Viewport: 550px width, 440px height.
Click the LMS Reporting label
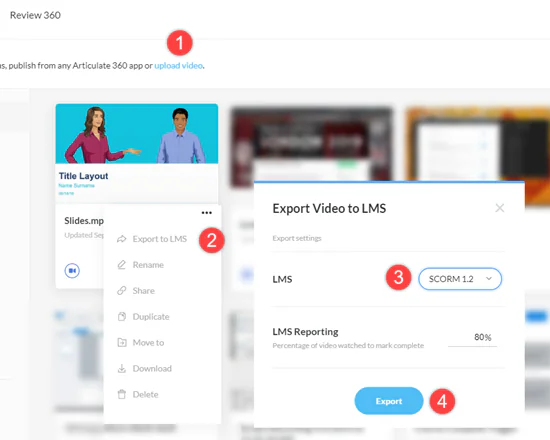click(305, 332)
